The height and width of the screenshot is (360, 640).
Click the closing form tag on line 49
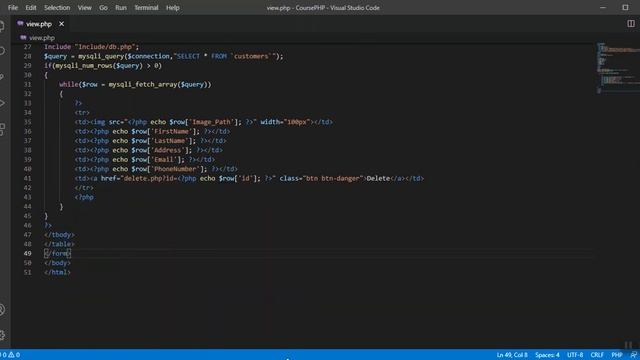point(57,253)
